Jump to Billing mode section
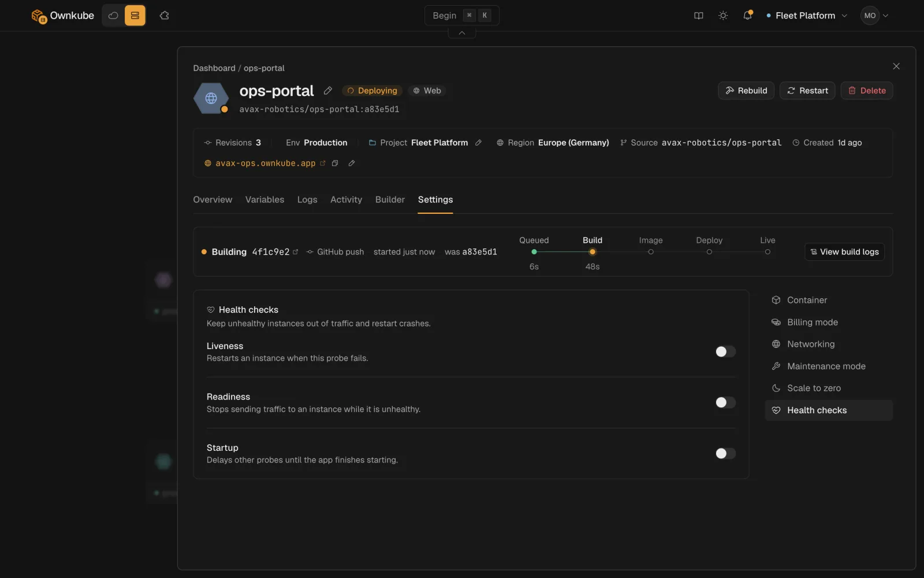 (x=829, y=322)
